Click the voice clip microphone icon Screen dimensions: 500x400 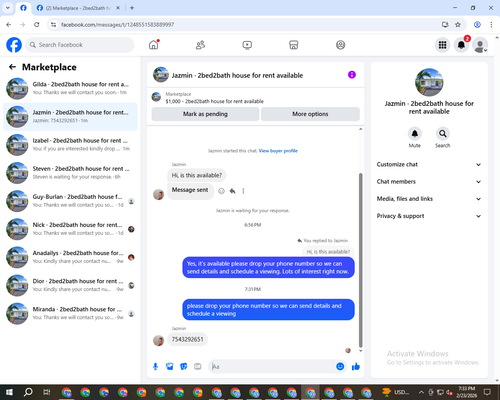point(155,367)
